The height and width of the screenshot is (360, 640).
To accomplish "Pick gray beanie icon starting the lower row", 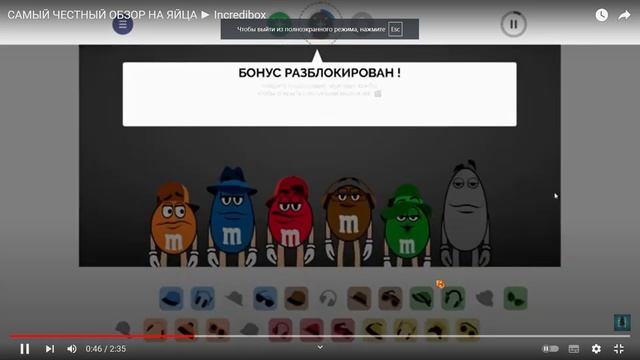I will [123, 328].
